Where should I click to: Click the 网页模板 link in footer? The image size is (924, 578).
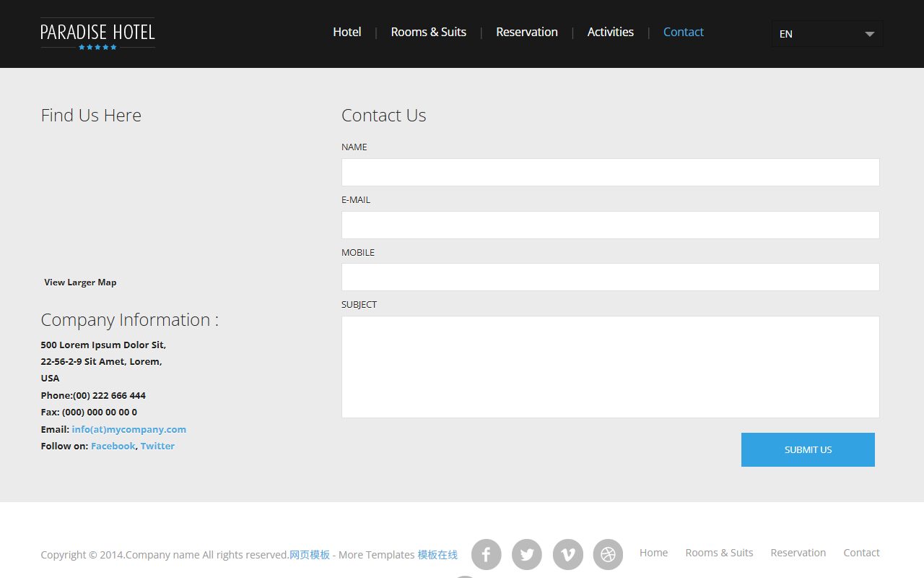[x=310, y=555]
